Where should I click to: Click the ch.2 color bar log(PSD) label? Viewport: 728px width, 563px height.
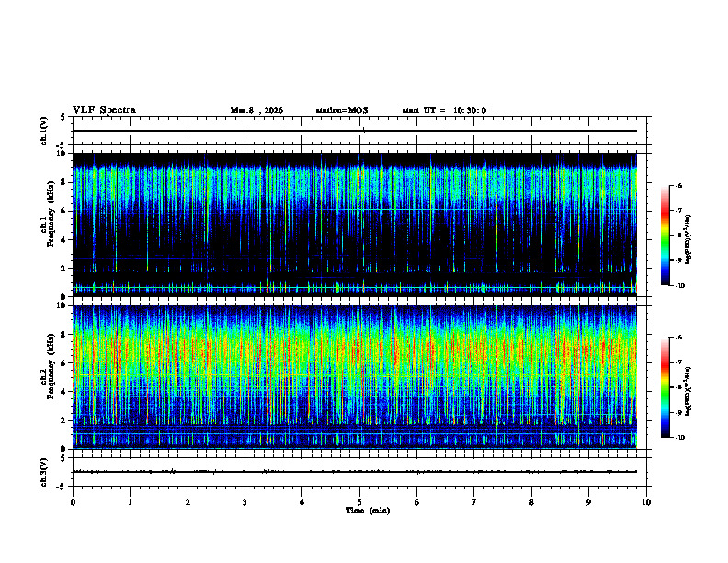[x=688, y=390]
